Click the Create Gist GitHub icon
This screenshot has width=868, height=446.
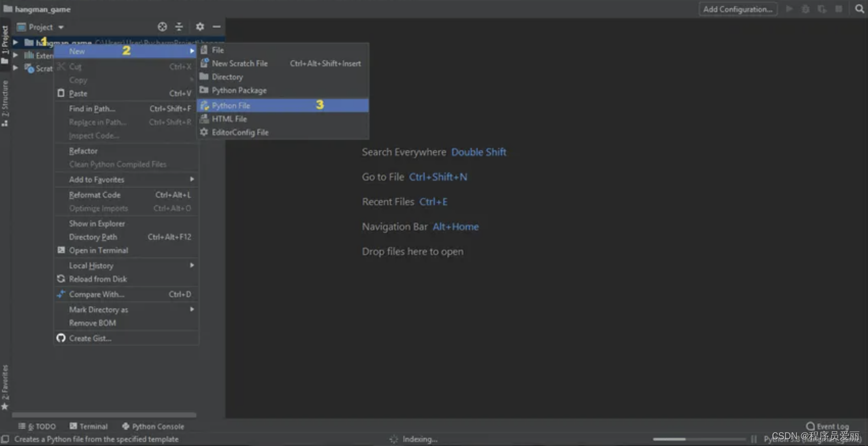pyautogui.click(x=61, y=338)
